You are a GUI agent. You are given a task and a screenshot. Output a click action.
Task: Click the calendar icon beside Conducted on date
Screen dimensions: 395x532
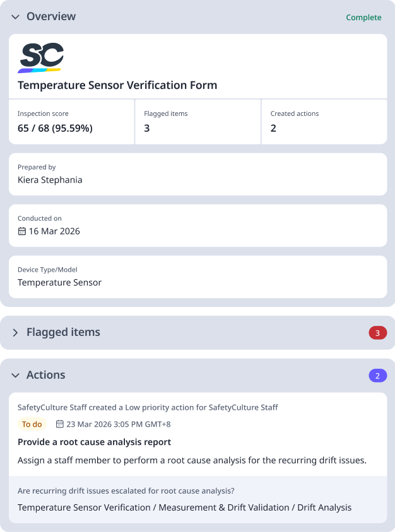point(21,231)
